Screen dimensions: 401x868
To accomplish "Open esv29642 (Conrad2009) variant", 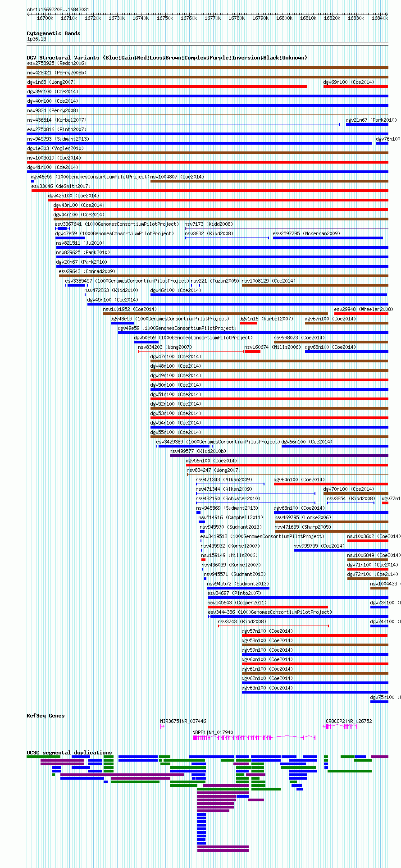I will [x=87, y=271].
